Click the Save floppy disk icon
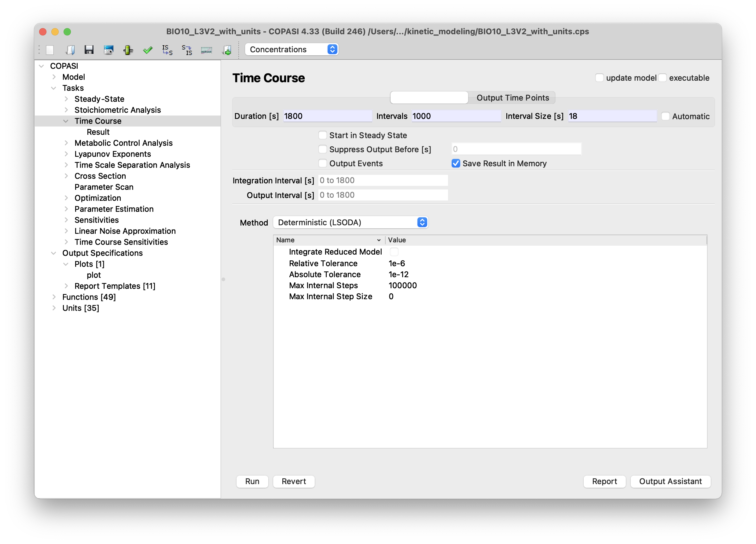 pyautogui.click(x=89, y=50)
